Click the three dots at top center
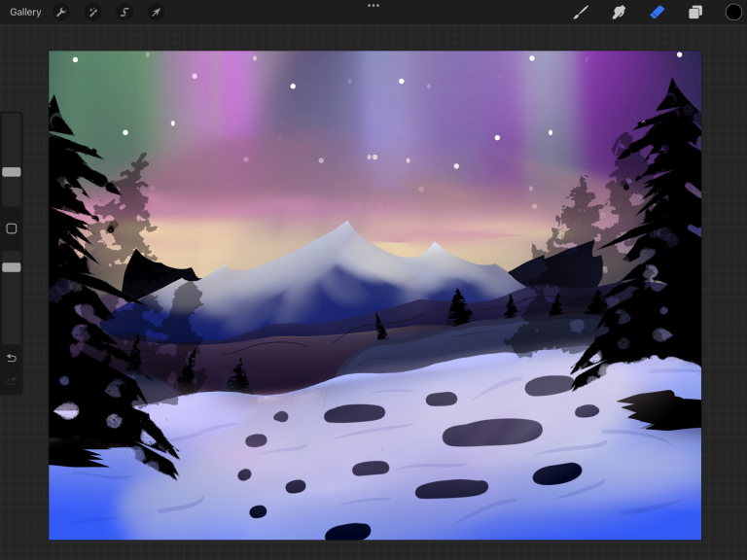 pos(373,6)
